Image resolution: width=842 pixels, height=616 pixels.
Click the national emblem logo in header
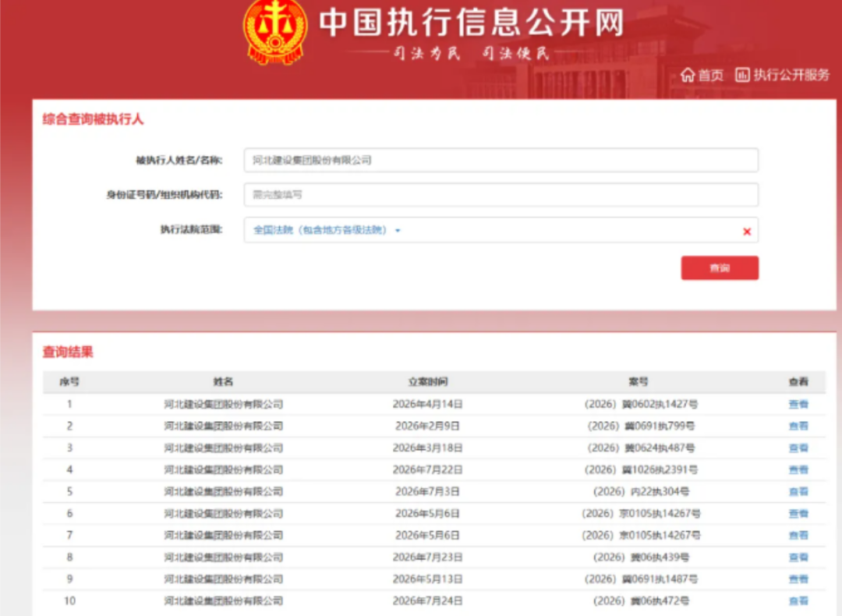(275, 31)
